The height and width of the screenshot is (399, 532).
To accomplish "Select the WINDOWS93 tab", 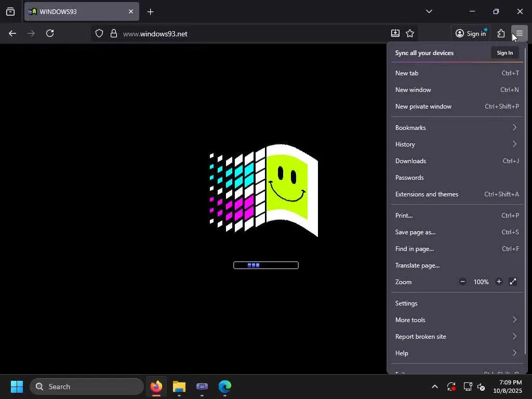I will point(82,11).
